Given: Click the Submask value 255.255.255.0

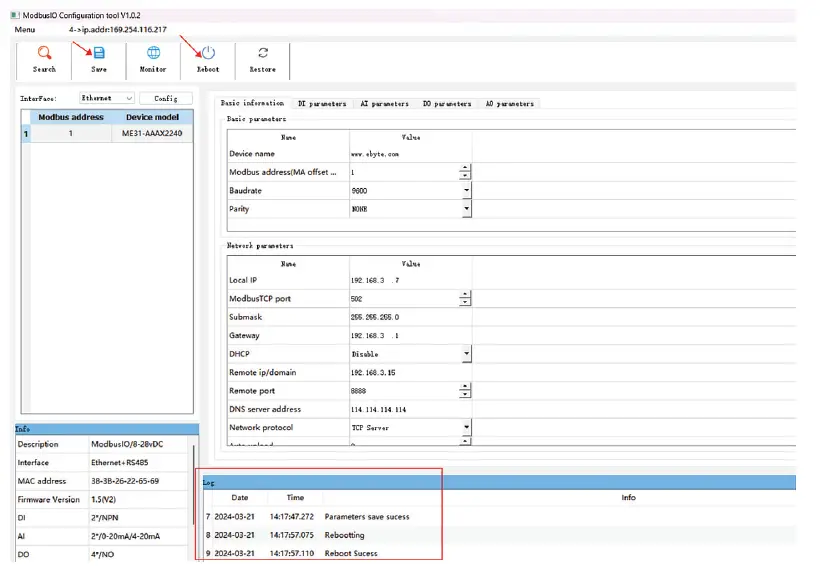Looking at the screenshot, I should coord(375,317).
